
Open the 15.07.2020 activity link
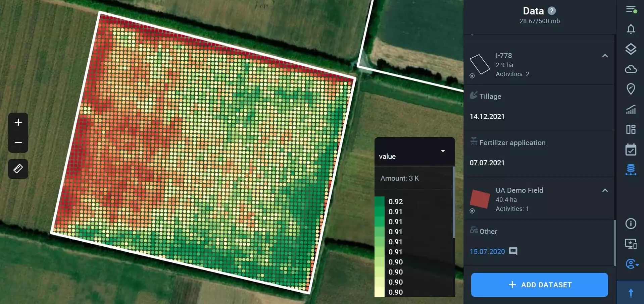(x=487, y=252)
